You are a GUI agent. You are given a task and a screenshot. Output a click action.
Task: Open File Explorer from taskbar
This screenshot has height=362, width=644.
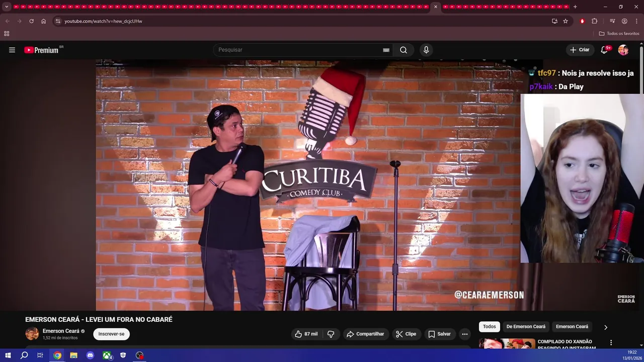click(x=73, y=355)
